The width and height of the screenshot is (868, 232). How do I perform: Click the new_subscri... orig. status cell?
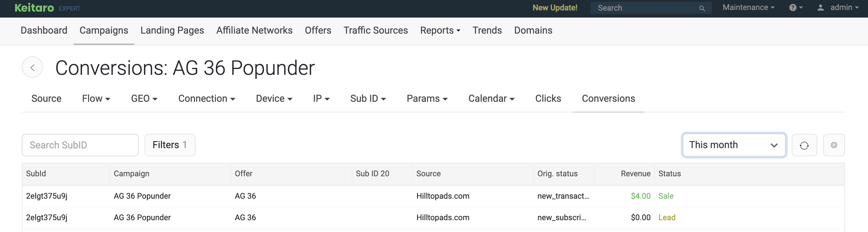562,217
